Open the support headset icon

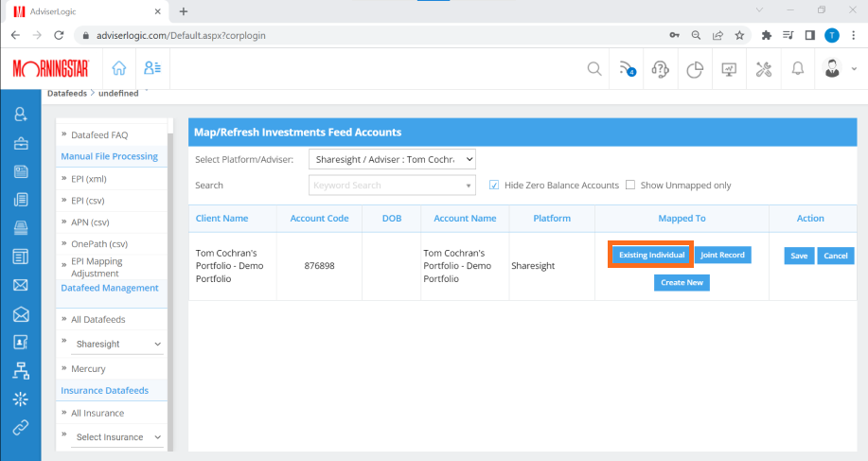tap(661, 69)
